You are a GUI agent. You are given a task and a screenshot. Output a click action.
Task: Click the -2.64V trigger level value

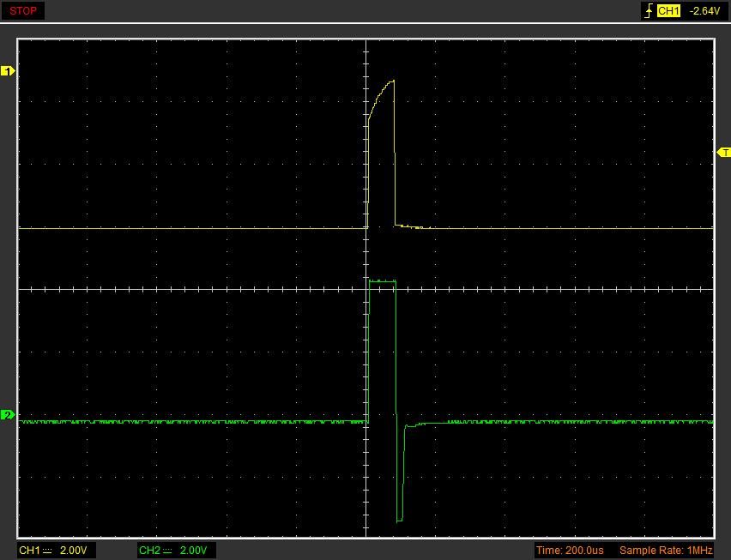pyautogui.click(x=704, y=11)
